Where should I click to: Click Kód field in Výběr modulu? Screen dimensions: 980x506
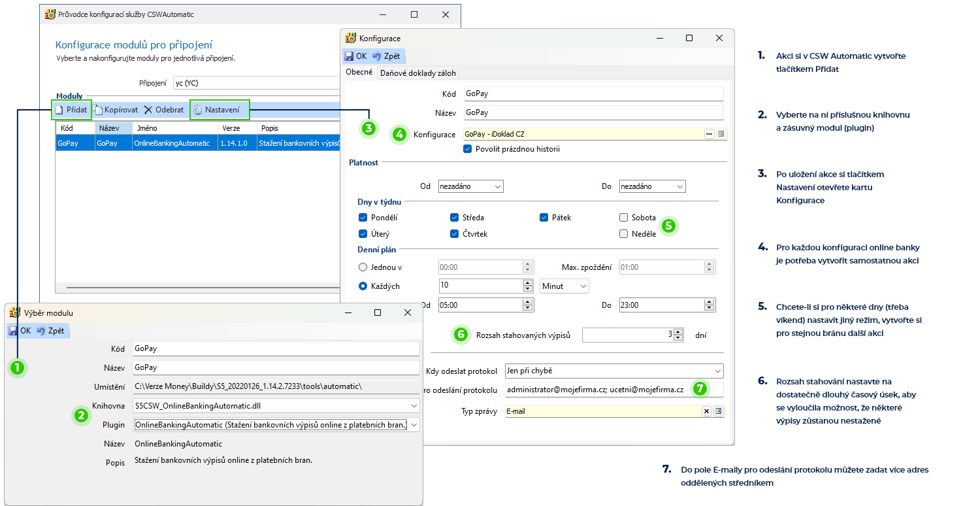coord(275,348)
